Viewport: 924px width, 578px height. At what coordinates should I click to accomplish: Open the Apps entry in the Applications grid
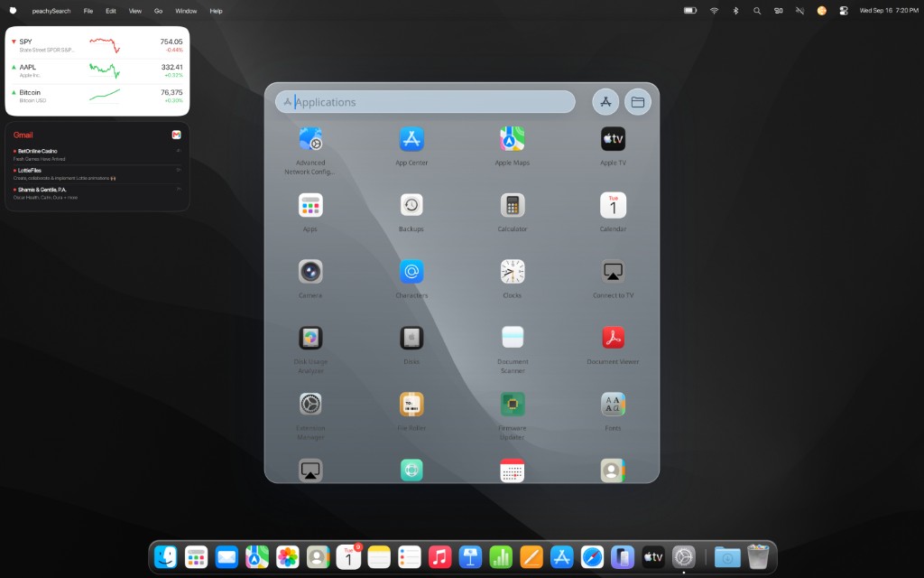(x=310, y=205)
